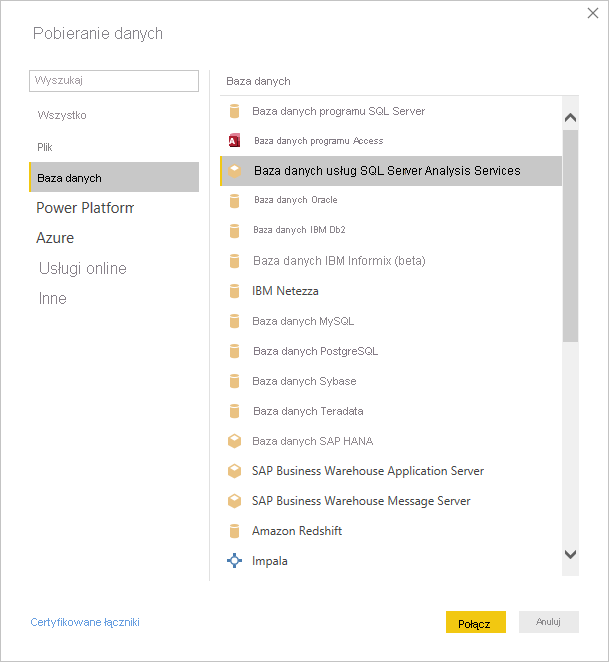The height and width of the screenshot is (662, 609).
Task: Click the red Access database icon
Action: click(x=234, y=141)
